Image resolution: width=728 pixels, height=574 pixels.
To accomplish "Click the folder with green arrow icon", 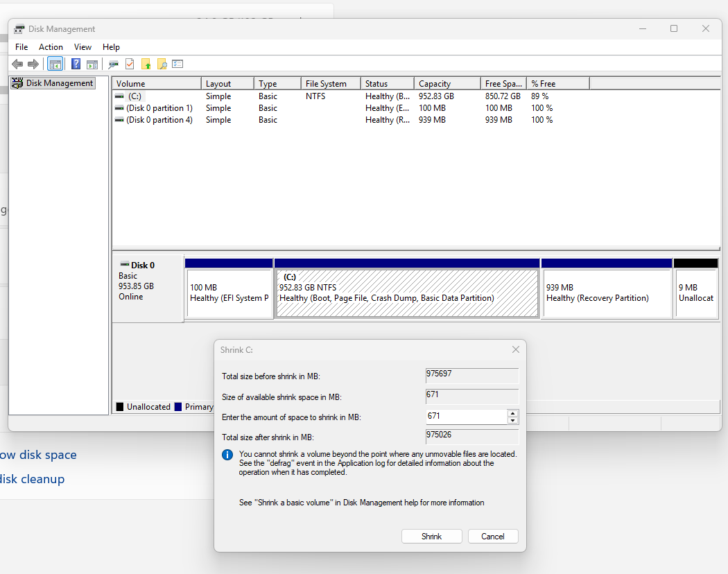I will pyautogui.click(x=146, y=64).
